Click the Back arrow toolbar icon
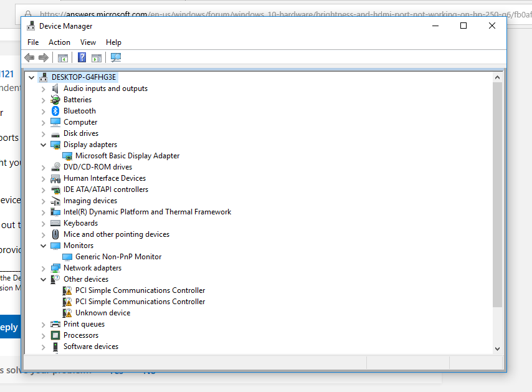 (x=29, y=58)
